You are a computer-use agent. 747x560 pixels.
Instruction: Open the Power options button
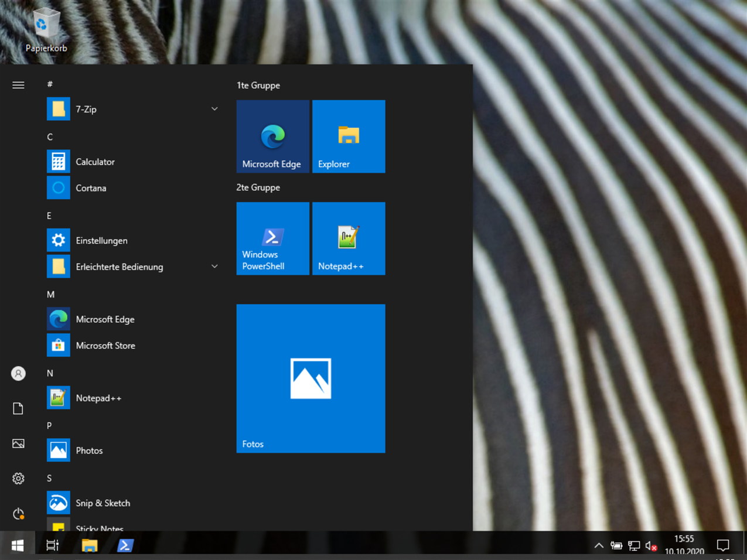[x=18, y=514]
